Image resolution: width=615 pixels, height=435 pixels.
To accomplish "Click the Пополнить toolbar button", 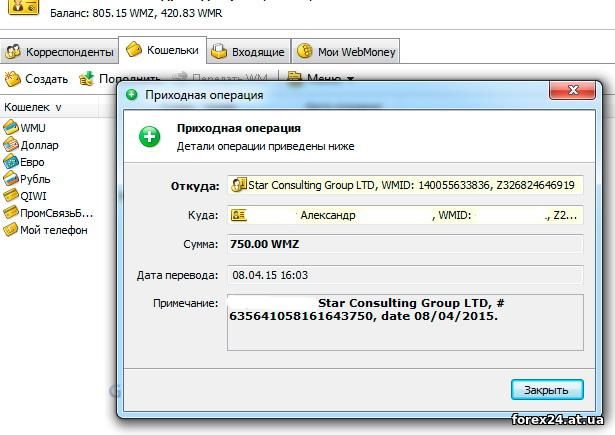I will pos(119,79).
